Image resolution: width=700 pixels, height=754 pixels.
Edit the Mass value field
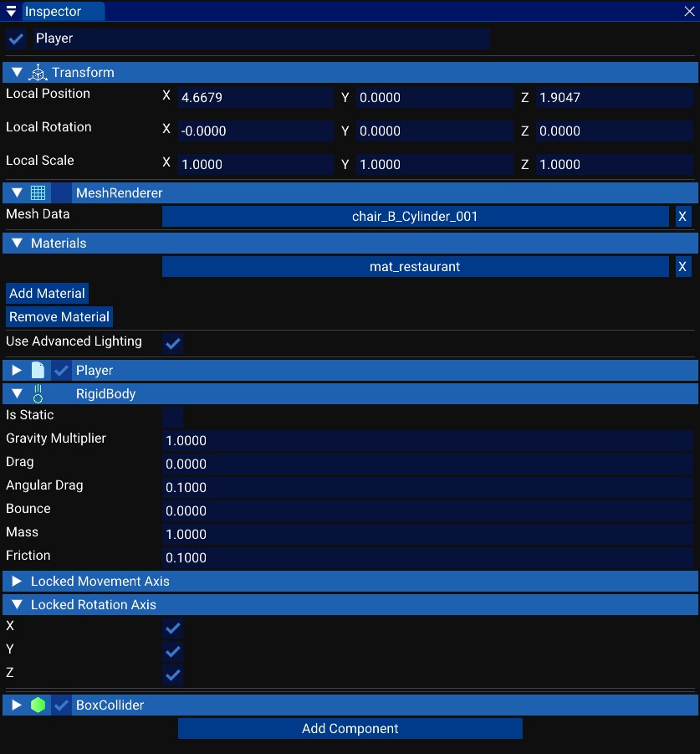tap(427, 534)
